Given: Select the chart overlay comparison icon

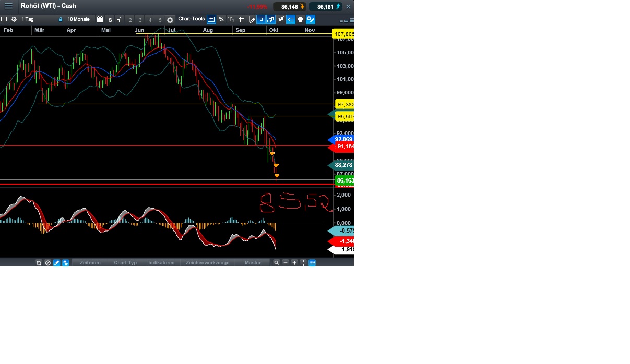Looking at the screenshot, I should click(x=271, y=19).
